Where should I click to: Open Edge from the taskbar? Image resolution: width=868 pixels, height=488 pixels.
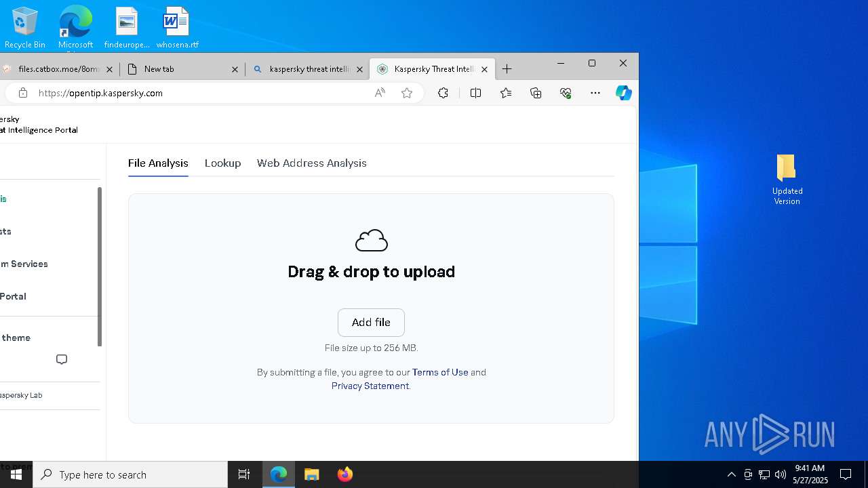[x=279, y=474]
